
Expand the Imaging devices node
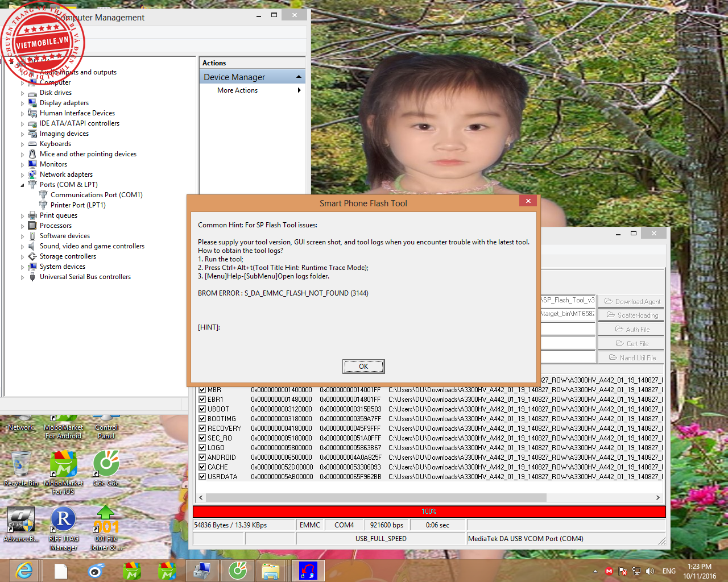[23, 134]
